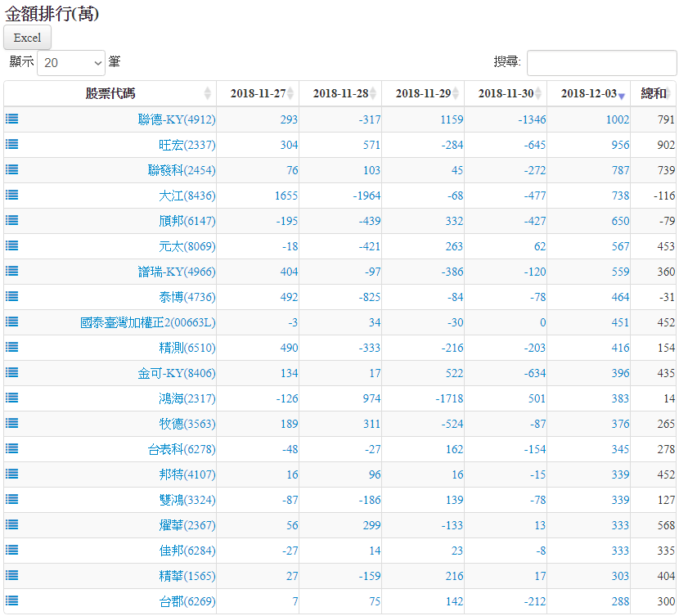Screen dimensions: 679x616
Task: Open the 精測(6510) stock link
Action: 187,348
